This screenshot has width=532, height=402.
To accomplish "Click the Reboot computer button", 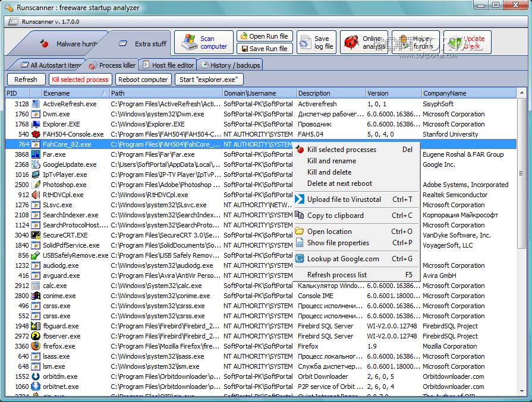I will tap(143, 80).
